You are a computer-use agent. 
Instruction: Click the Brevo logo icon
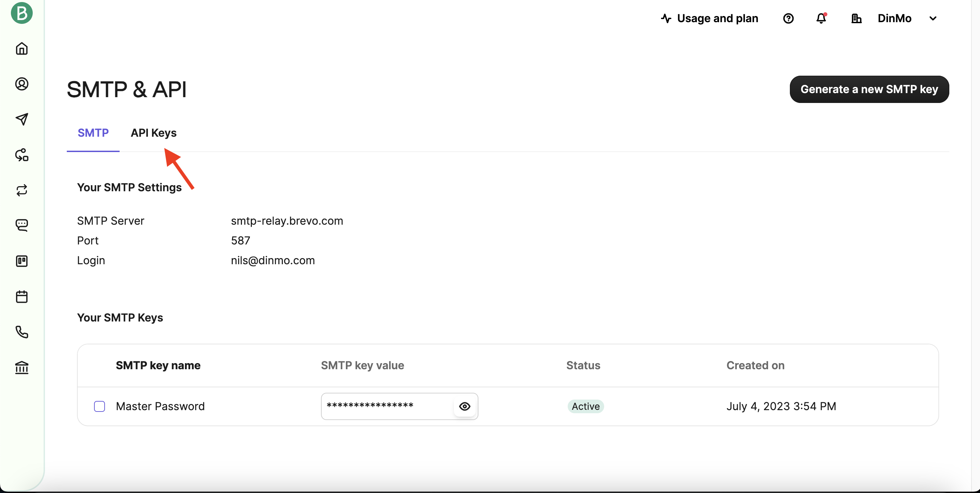coord(22,13)
